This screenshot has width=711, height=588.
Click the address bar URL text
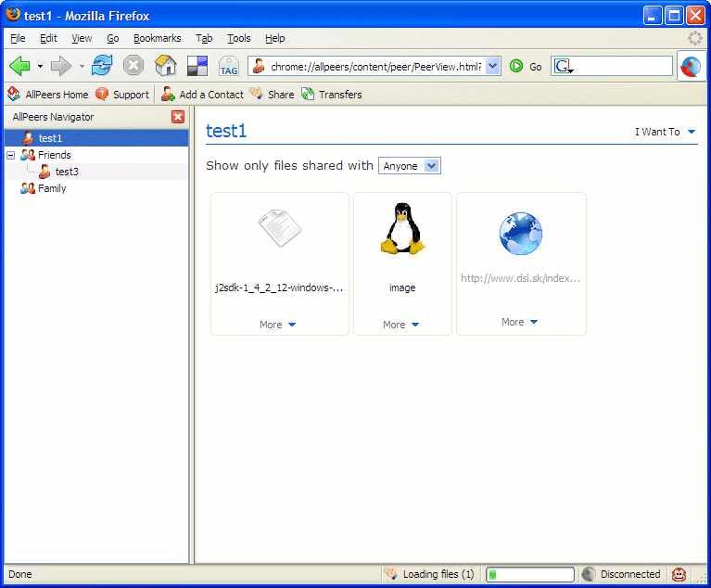point(376,67)
